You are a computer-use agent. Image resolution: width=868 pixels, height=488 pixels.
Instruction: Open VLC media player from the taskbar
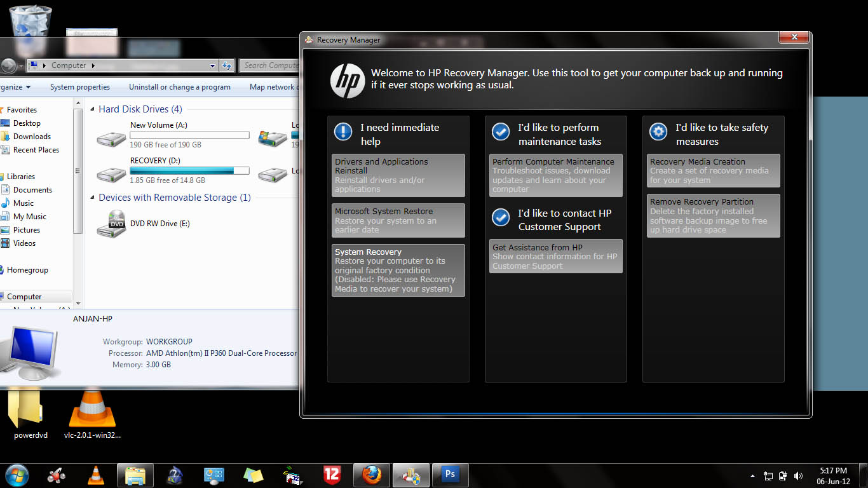tap(96, 475)
